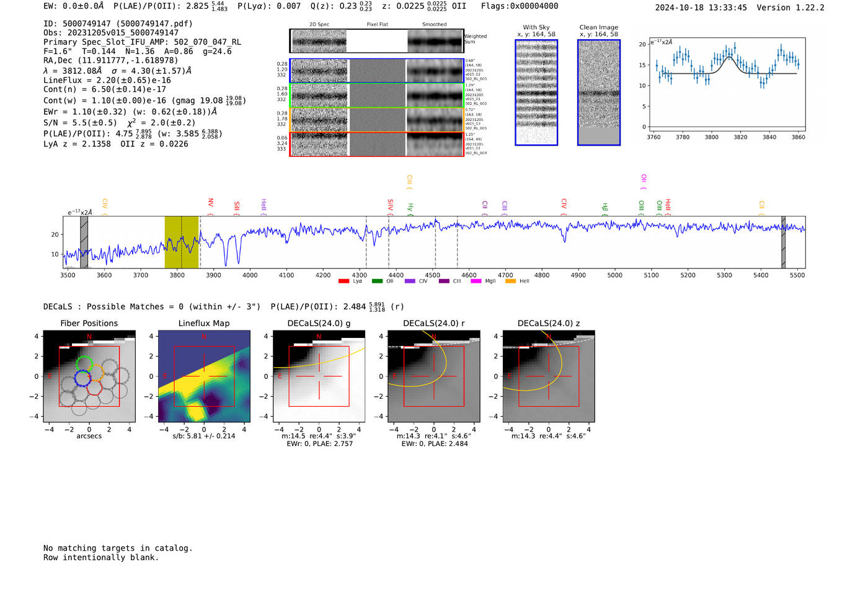Click the RA,Dec coordinates text
Screen dimensions: 868x591
pos(110,61)
